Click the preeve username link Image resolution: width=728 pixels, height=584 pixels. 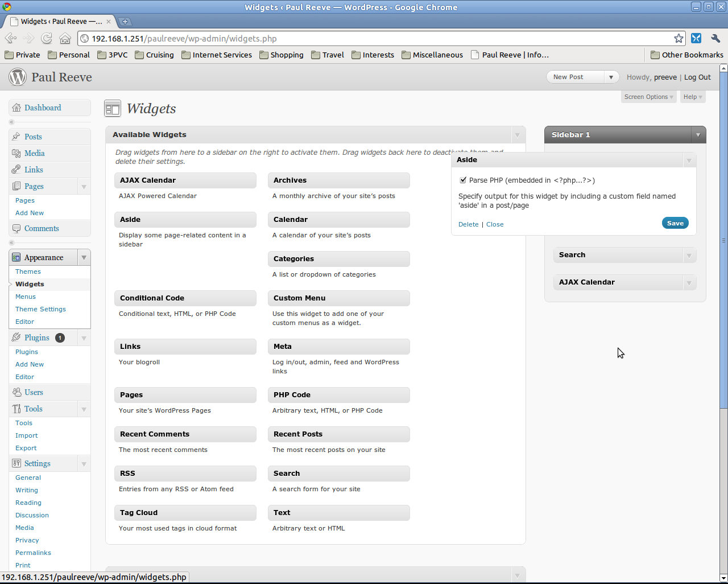pos(665,77)
